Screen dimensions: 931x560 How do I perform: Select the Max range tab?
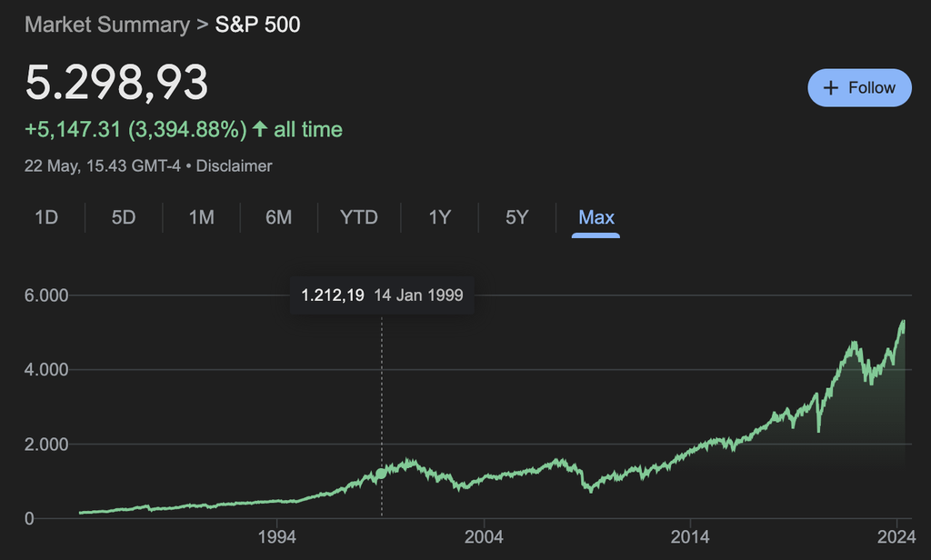click(596, 217)
